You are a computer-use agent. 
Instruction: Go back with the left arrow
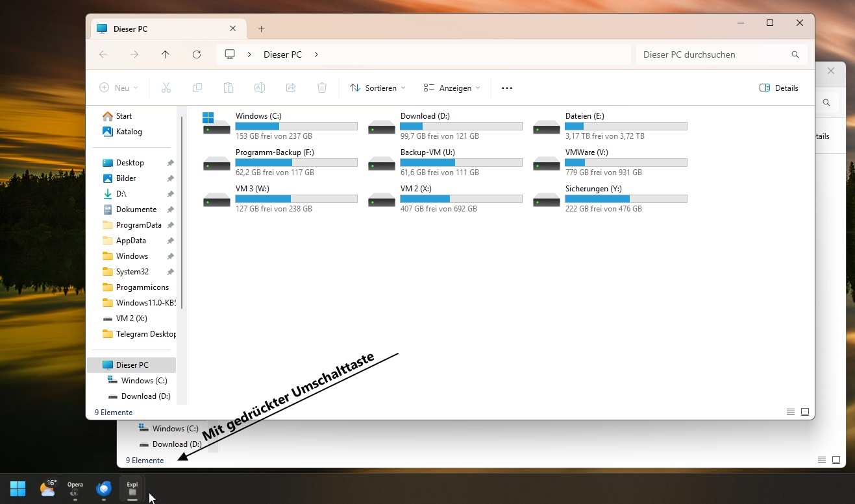(103, 54)
